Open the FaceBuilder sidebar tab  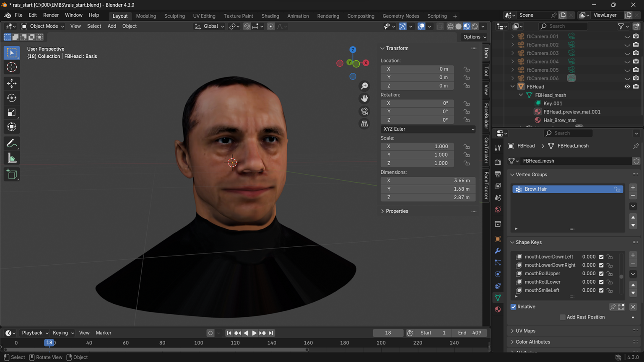tap(486, 116)
